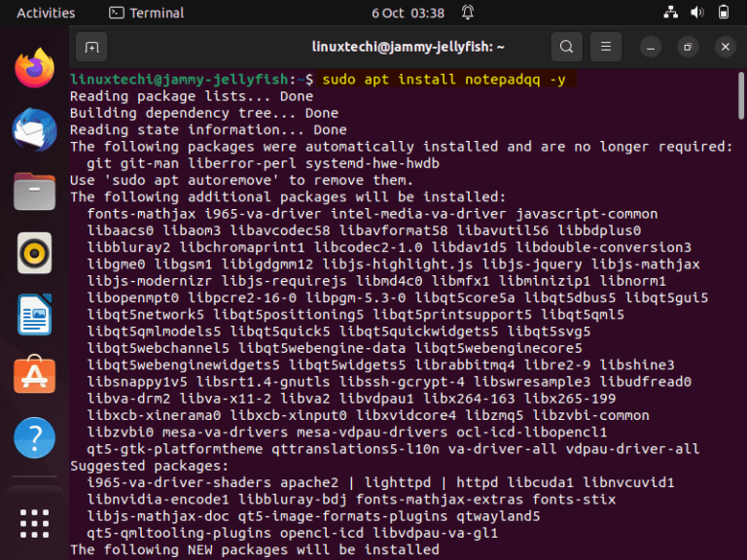Open the terminal hamburger menu
Image resolution: width=747 pixels, height=560 pixels.
[606, 47]
